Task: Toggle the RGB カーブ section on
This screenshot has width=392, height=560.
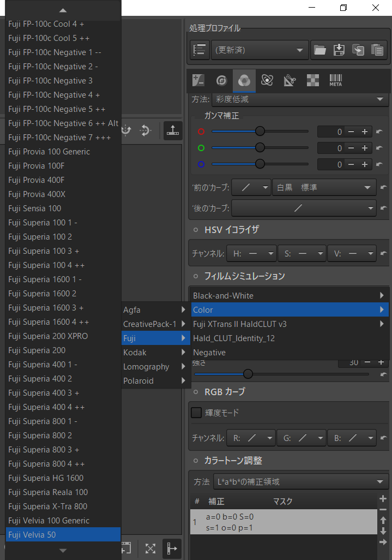Action: tap(196, 392)
